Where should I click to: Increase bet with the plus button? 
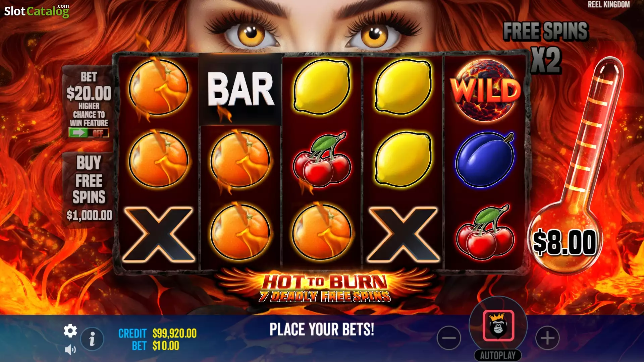pos(547,338)
